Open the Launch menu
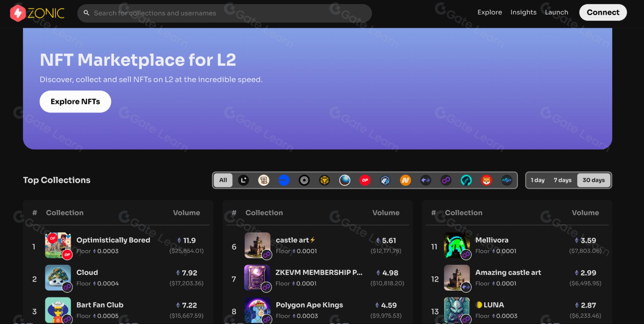 tap(556, 12)
